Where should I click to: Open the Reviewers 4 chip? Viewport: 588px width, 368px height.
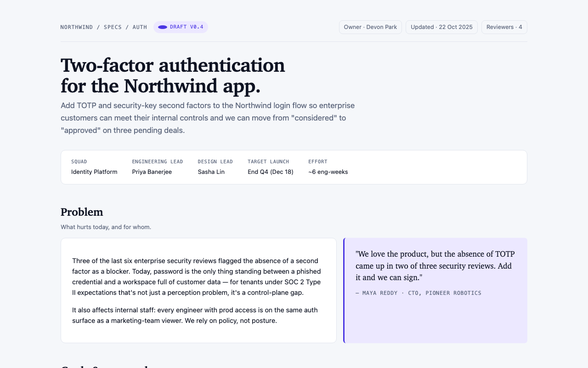click(x=504, y=27)
